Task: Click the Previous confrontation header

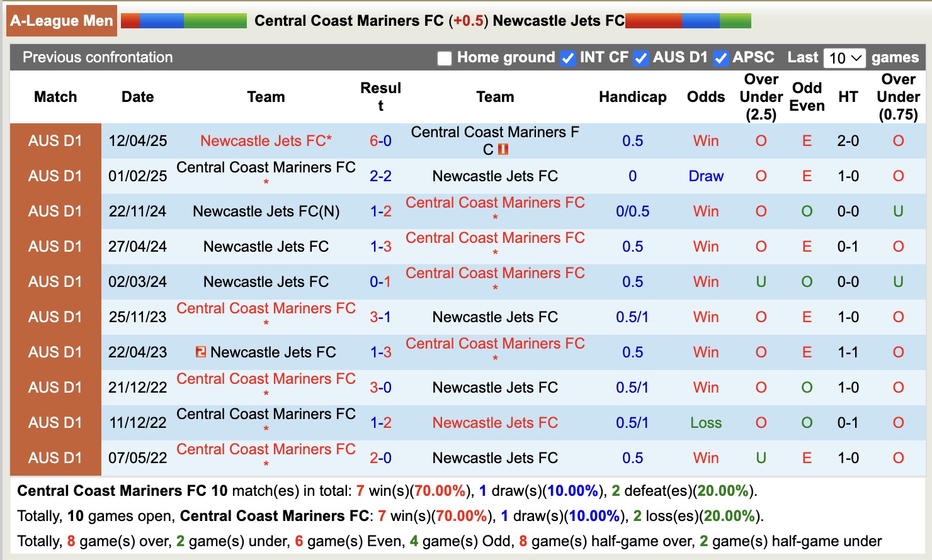Action: [x=97, y=57]
